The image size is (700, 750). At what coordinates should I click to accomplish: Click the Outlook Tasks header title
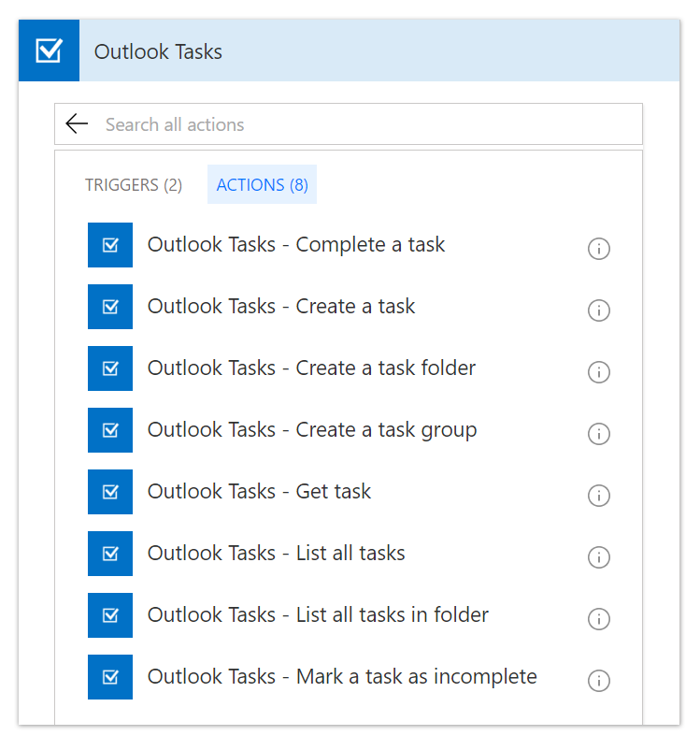pos(158,51)
